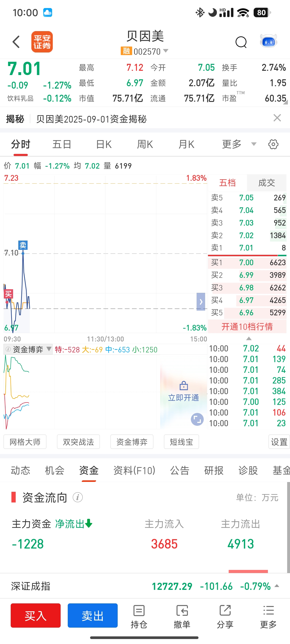Open 贝因美2025-09-01资金揭秘 link
290x644 pixels.
click(x=91, y=119)
